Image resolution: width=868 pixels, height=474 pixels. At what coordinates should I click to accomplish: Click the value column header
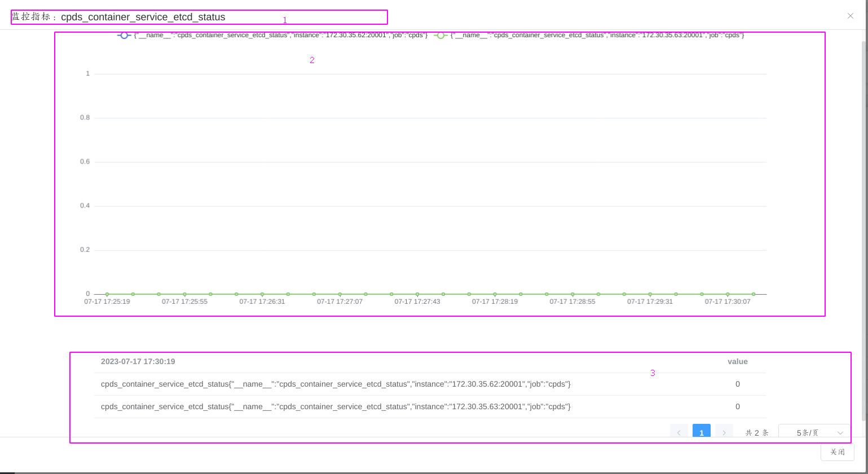point(737,362)
